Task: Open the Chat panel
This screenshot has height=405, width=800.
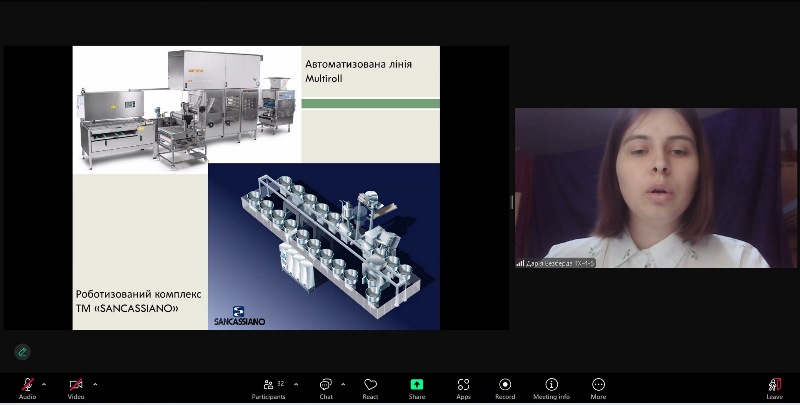Action: coord(326,389)
